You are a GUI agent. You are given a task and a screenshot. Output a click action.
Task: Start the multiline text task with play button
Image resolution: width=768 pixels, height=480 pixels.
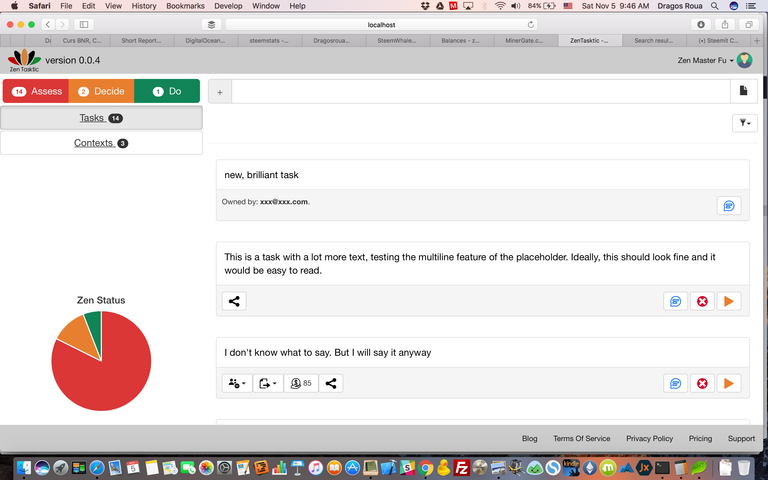point(729,301)
